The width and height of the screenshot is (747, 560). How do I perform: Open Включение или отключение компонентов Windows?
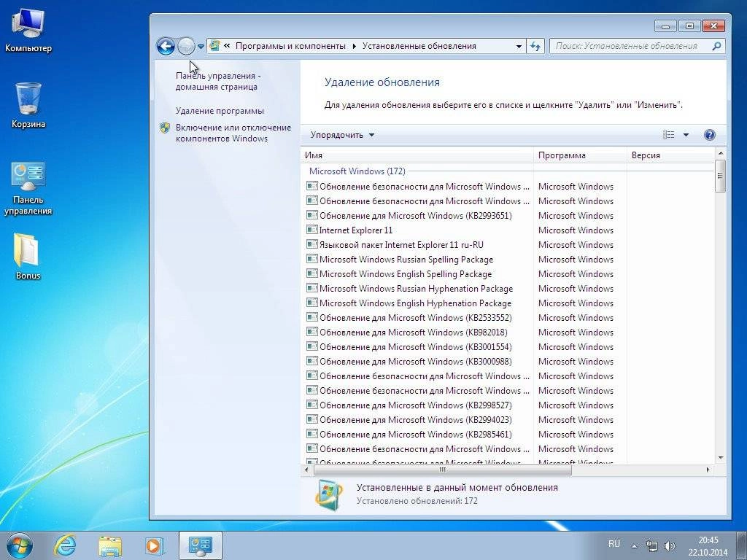[233, 133]
